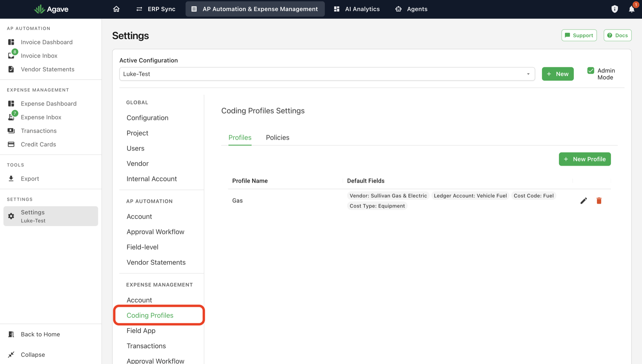This screenshot has width=642, height=364.
Task: Click the Credit Cards icon
Action: pyautogui.click(x=11, y=144)
